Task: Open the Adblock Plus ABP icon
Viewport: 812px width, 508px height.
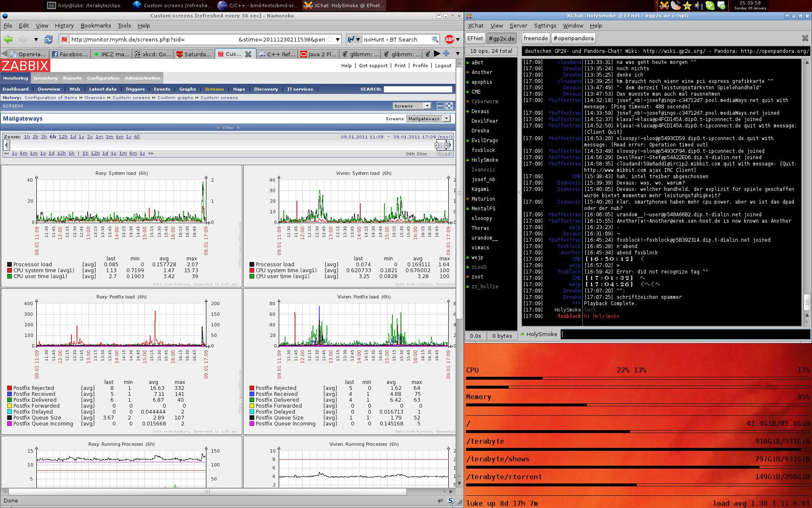Action: coord(449,39)
